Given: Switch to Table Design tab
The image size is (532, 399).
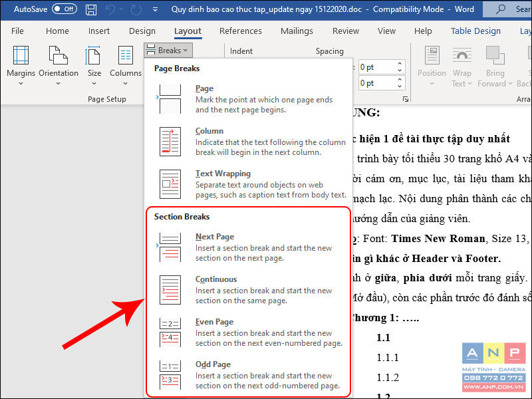Looking at the screenshot, I should tap(475, 31).
